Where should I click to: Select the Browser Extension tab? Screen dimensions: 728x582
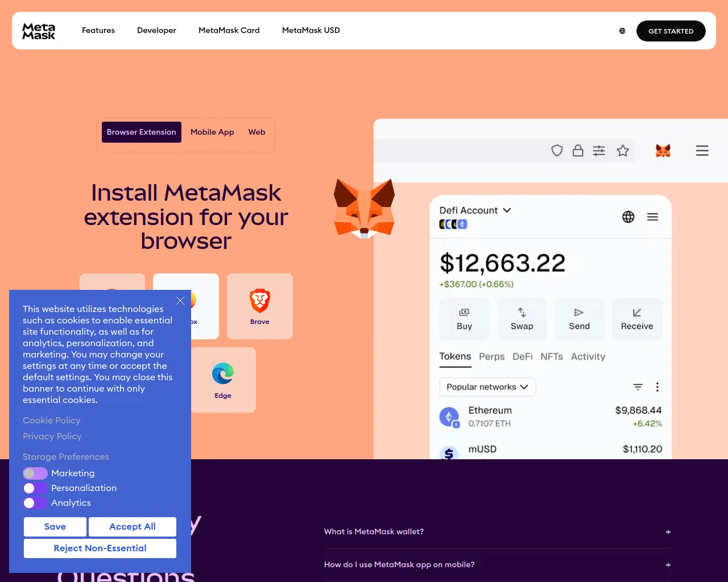(x=142, y=132)
